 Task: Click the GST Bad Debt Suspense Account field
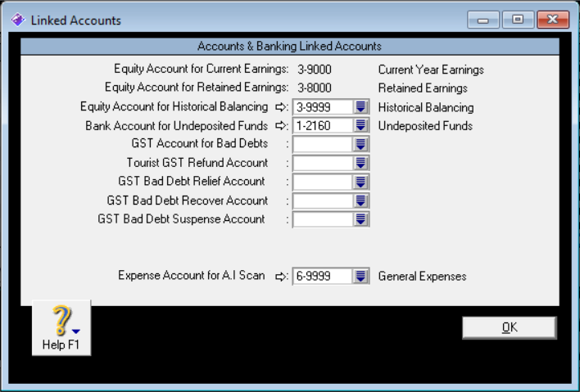[x=323, y=219]
